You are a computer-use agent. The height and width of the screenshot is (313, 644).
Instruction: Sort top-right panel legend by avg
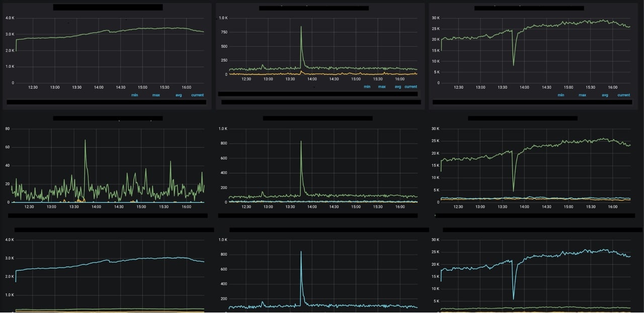pos(604,94)
